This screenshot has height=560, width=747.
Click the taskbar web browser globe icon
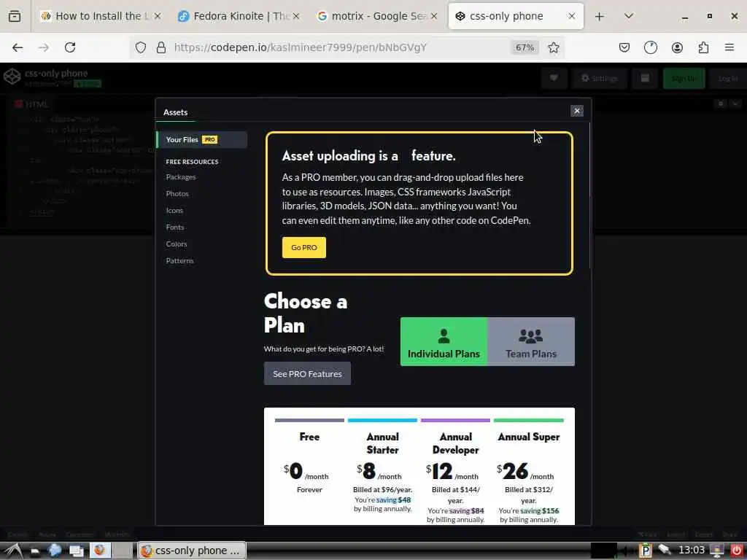pyautogui.click(x=55, y=551)
